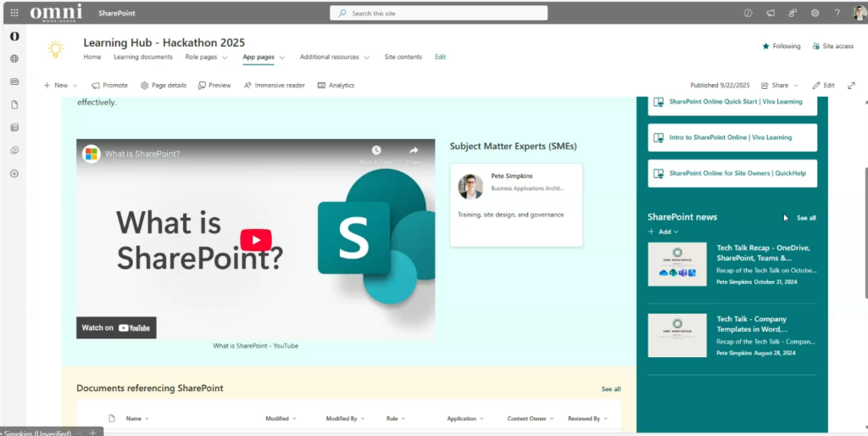The height and width of the screenshot is (436, 868).
Task: Click the Search this site field
Action: 438,14
